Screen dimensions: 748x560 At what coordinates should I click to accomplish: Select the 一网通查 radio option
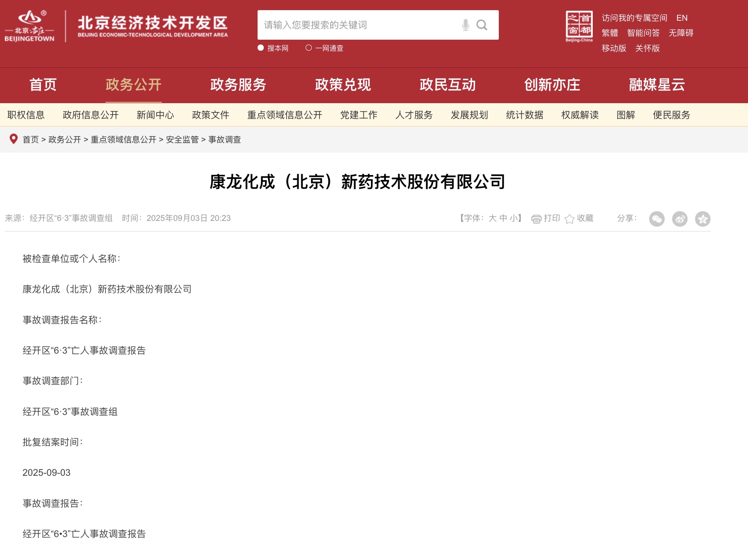(309, 48)
